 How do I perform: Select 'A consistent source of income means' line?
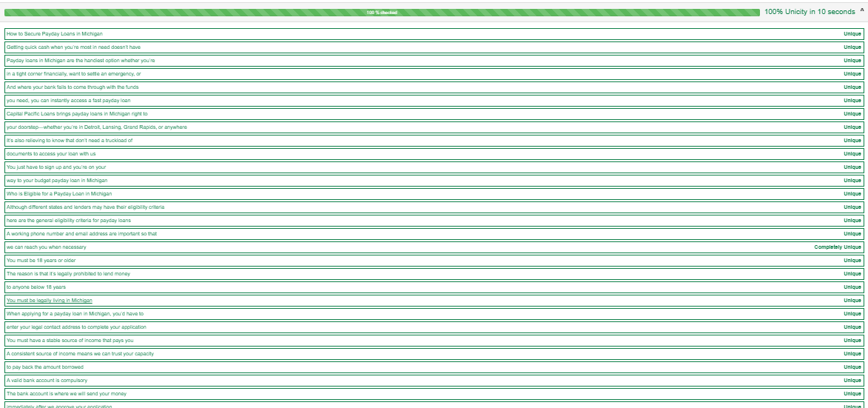[x=434, y=354]
